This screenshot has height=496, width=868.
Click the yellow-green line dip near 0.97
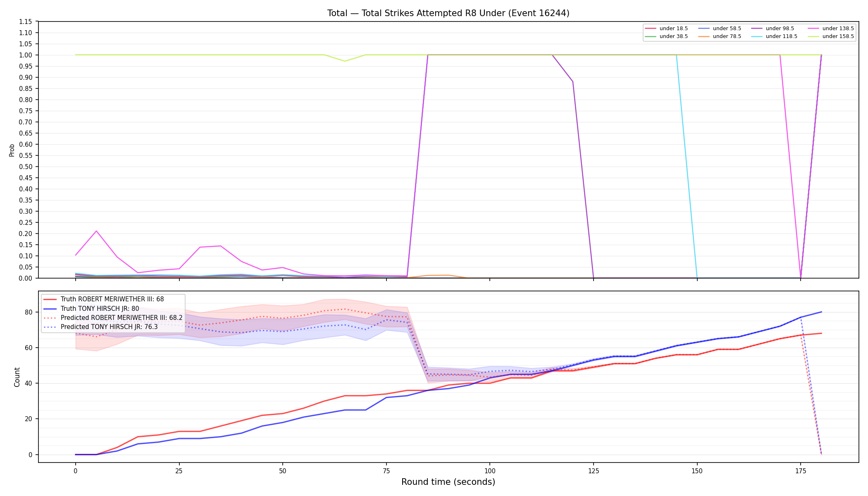pos(345,61)
